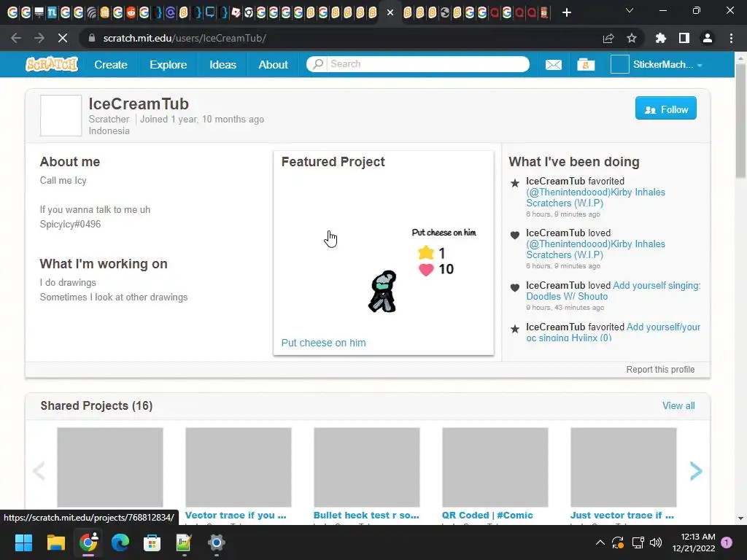747x560 pixels.
Task: Click the Scratch logo
Action: 52,64
